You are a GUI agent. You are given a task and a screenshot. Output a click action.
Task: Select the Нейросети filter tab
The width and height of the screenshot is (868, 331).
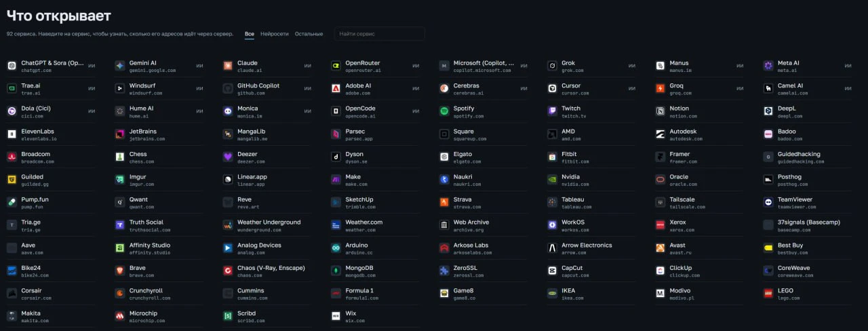point(275,33)
